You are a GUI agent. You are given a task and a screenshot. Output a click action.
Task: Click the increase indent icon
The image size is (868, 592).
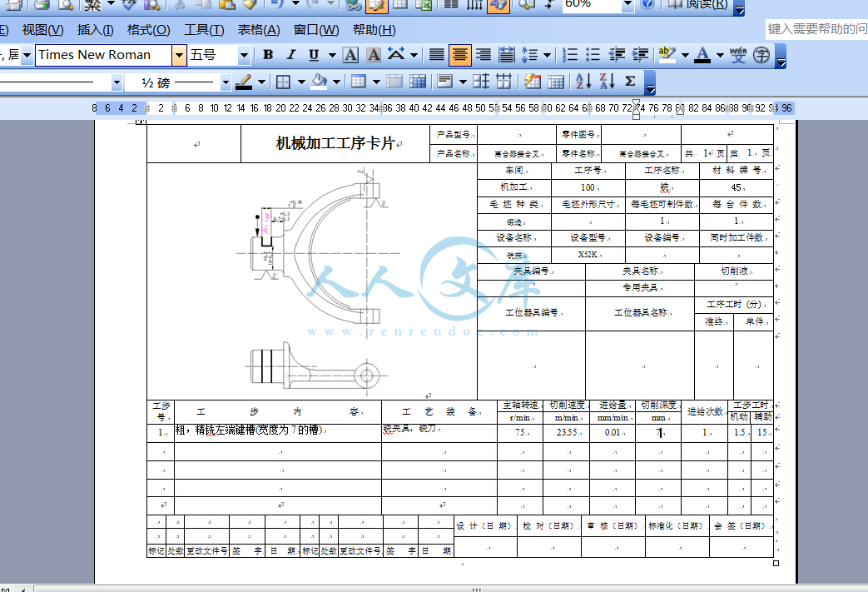640,55
